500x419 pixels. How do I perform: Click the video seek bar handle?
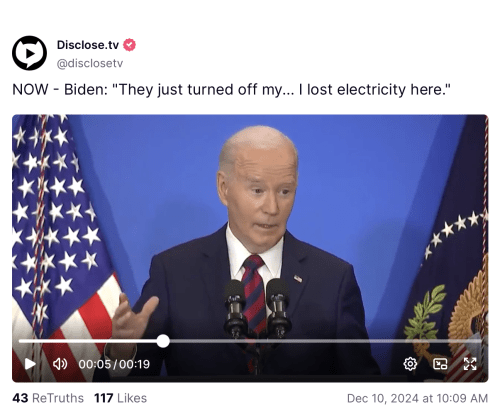pos(163,341)
